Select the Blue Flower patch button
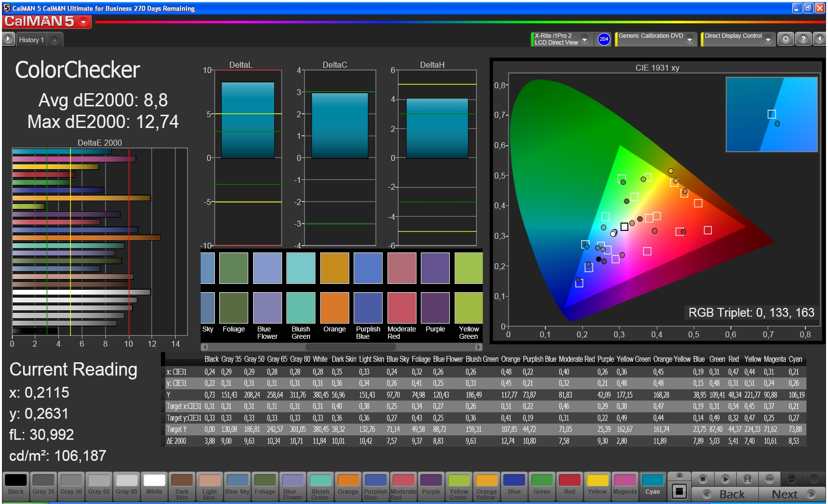Viewport: 828px width, 504px height. pos(293,486)
